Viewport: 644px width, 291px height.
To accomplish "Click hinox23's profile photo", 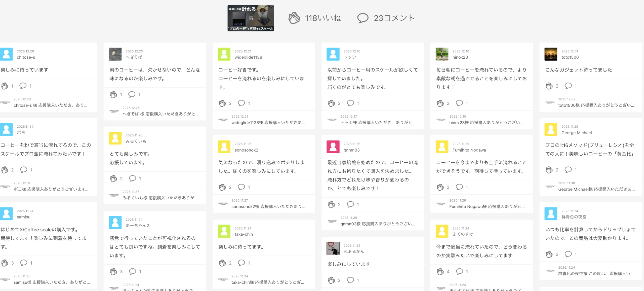I will coord(442,54).
